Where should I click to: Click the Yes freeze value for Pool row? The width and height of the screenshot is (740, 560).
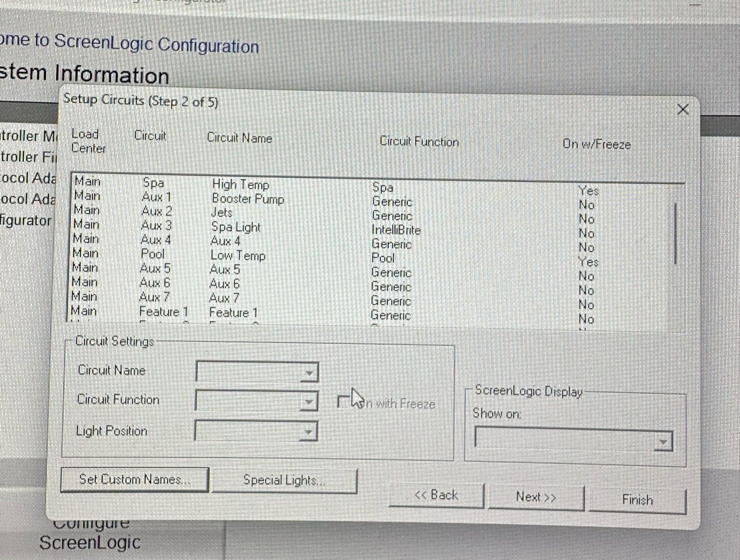point(588,262)
